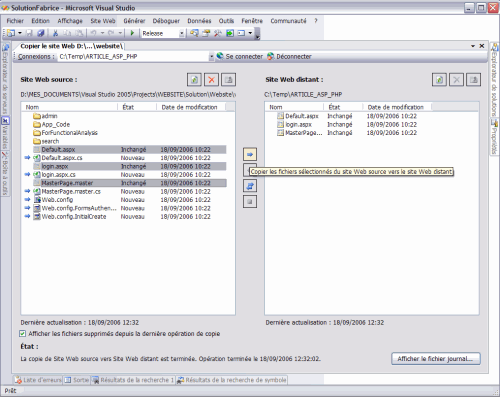Image resolution: width=500 pixels, height=397 pixels.
Task: Open the Connexions combo box dropdown
Action: coord(211,57)
